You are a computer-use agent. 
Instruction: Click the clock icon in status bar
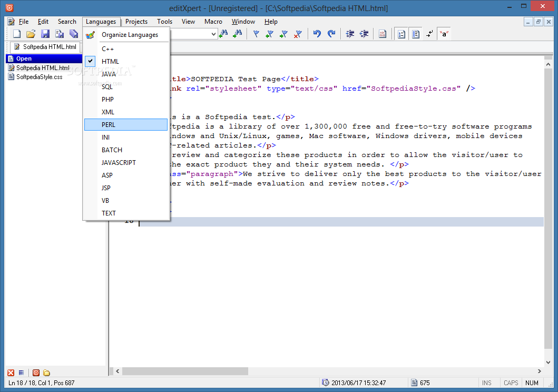tap(325, 383)
